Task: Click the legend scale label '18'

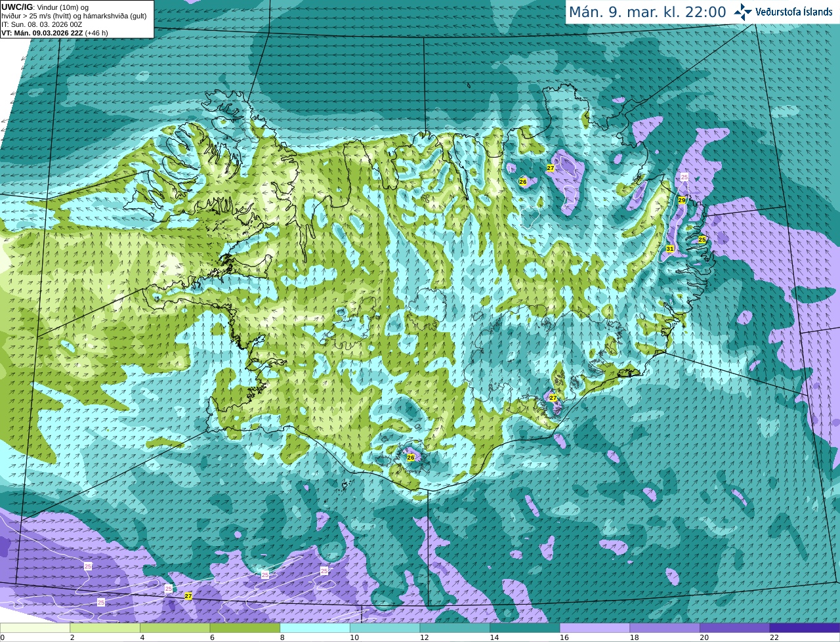Action: click(x=635, y=637)
